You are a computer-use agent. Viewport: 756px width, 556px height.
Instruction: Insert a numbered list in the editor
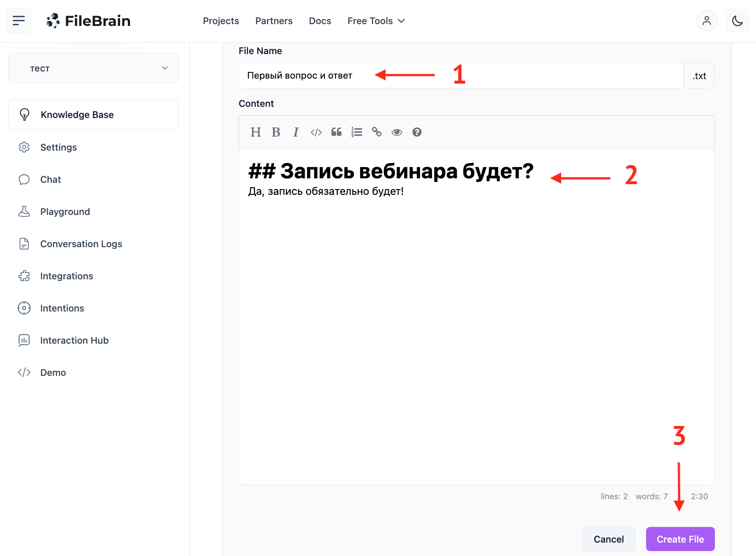tap(357, 132)
